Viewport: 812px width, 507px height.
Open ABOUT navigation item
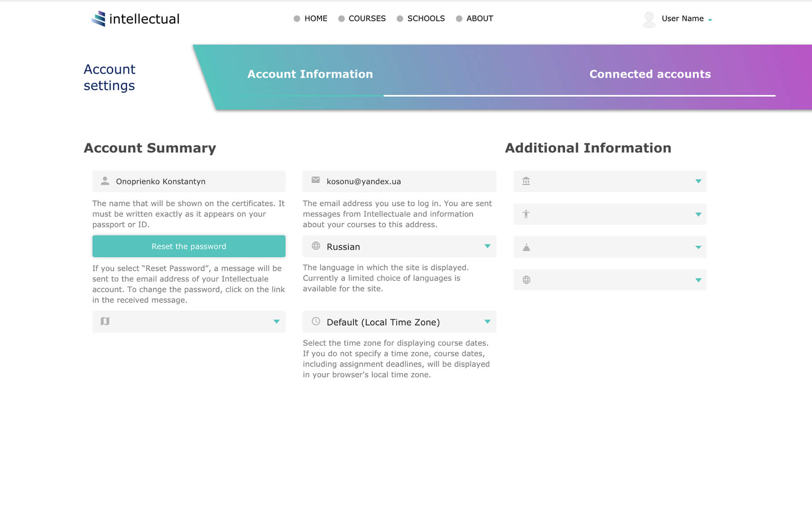click(x=480, y=19)
